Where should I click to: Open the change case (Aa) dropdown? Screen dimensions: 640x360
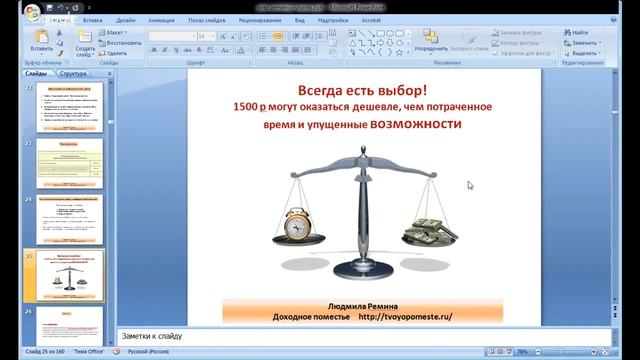(x=225, y=50)
